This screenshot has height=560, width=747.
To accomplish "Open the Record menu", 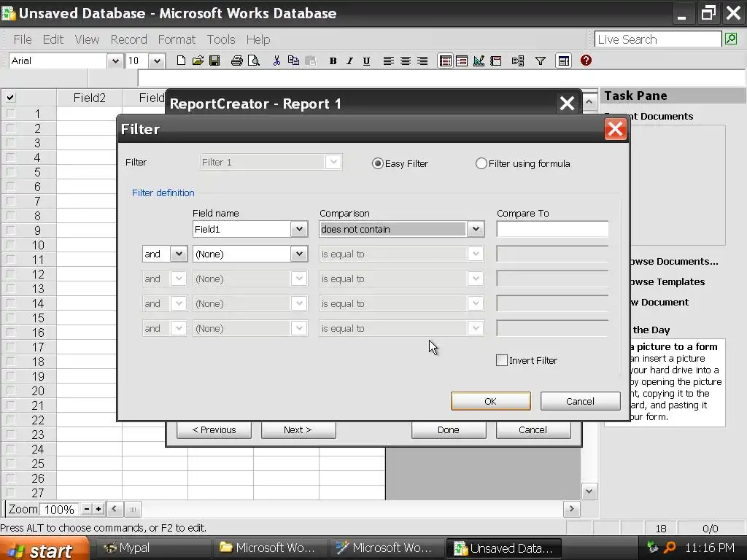I will coord(128,39).
